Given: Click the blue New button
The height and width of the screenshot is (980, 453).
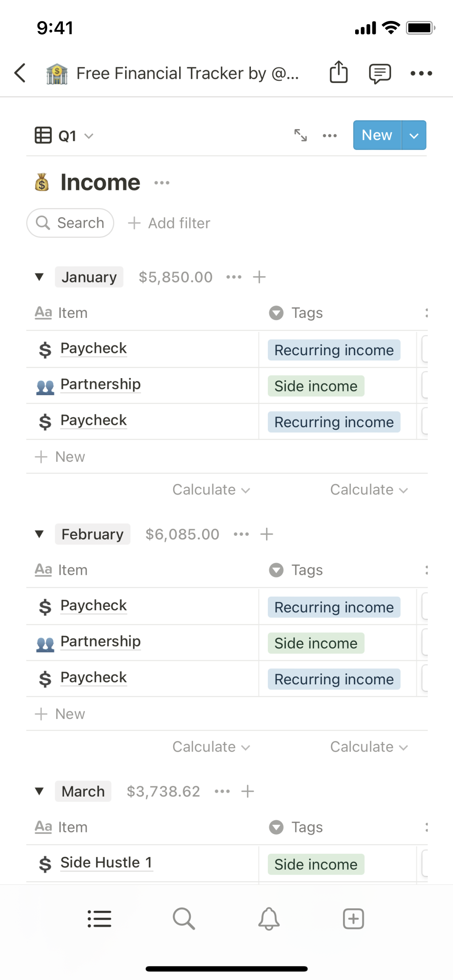Looking at the screenshot, I should pyautogui.click(x=377, y=136).
